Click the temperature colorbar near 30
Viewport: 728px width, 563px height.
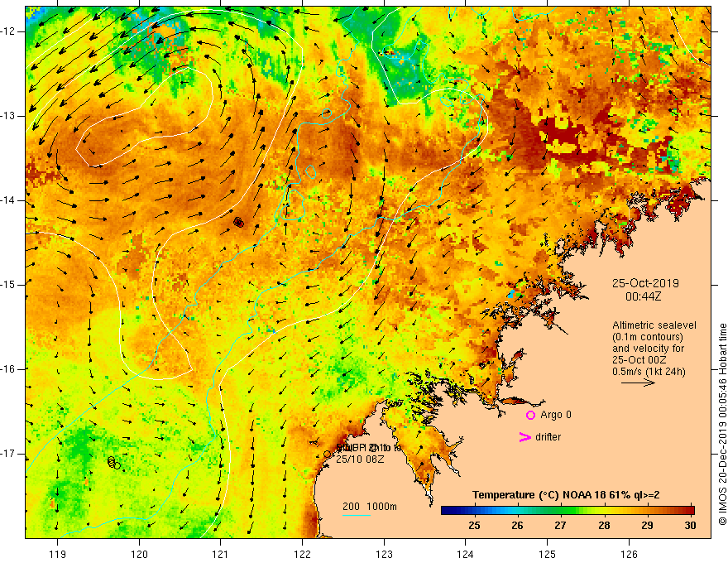(691, 511)
